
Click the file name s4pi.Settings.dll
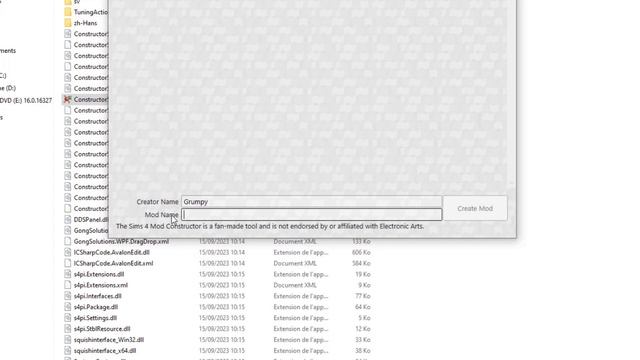pyautogui.click(x=95, y=318)
